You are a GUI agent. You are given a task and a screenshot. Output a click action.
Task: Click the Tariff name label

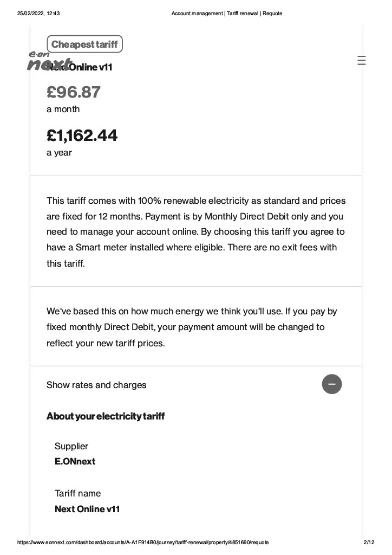click(78, 493)
